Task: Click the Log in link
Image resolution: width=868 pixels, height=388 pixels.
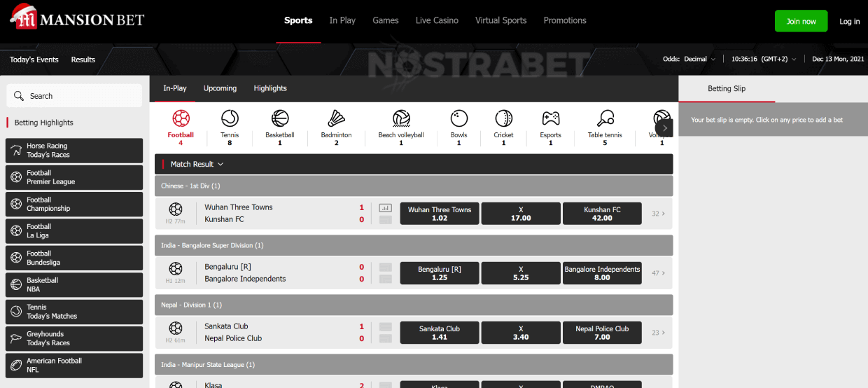Action: (850, 21)
